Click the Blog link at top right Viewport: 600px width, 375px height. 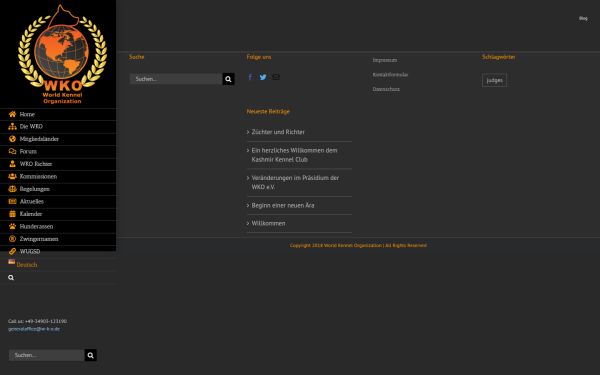tap(583, 18)
